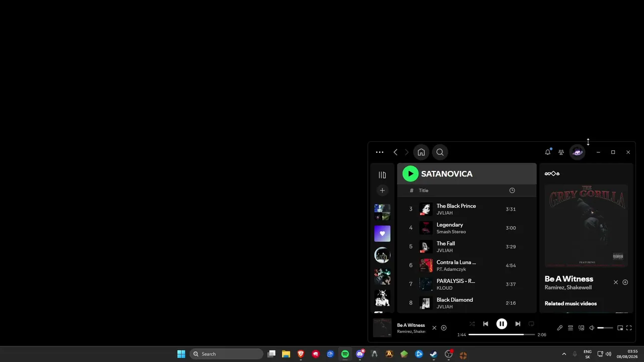Skip to previous track

coord(486,324)
